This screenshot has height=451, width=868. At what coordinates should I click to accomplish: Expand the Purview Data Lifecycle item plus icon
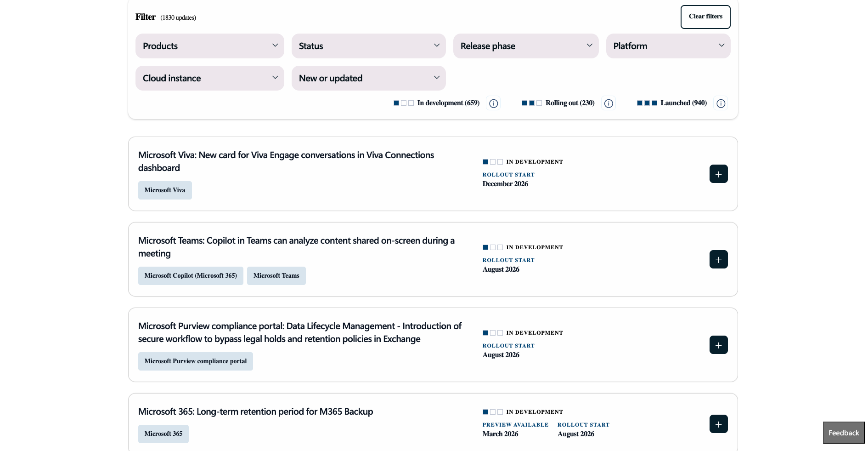tap(719, 345)
